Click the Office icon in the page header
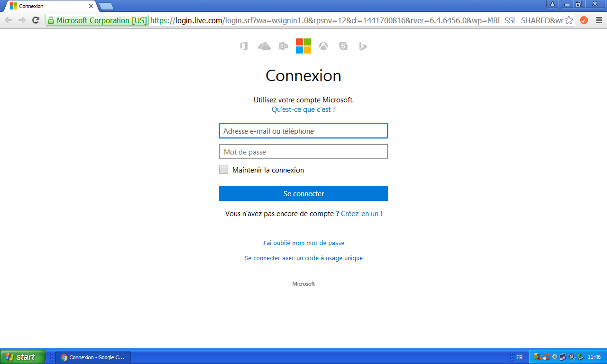This screenshot has width=607, height=364. click(x=244, y=46)
